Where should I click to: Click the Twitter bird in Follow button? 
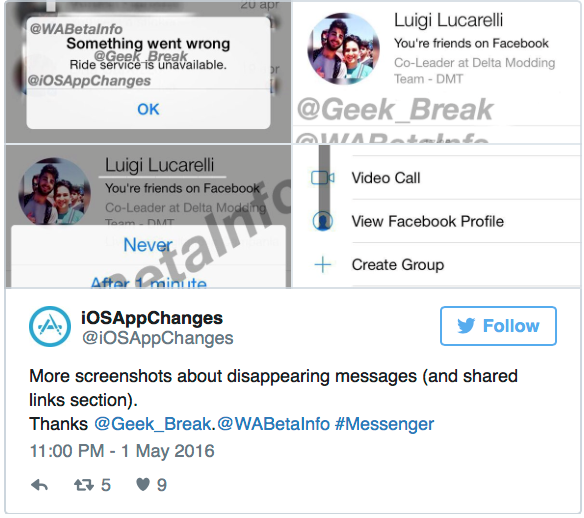(x=466, y=326)
